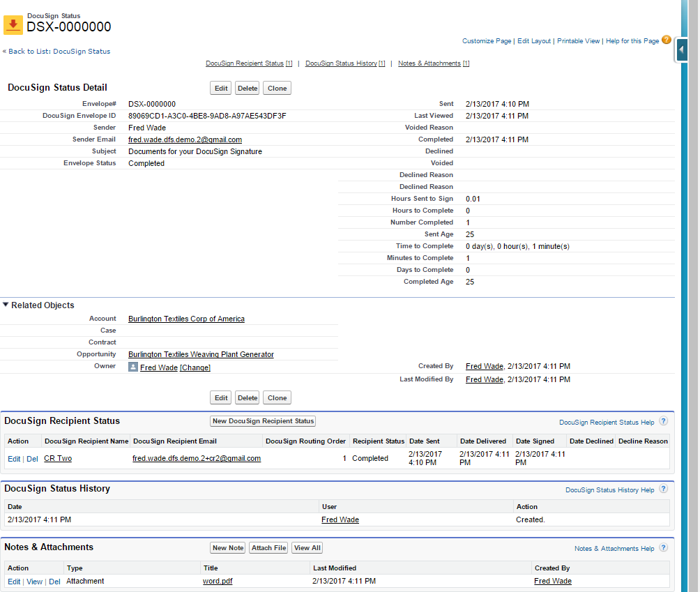Expand the collapsed right sidebar arrow
700x592 pixels.
coord(681,50)
